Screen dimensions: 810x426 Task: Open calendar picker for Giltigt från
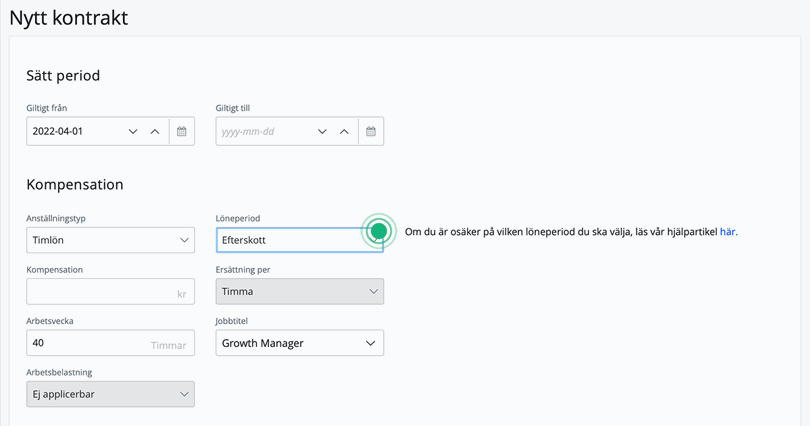point(182,131)
